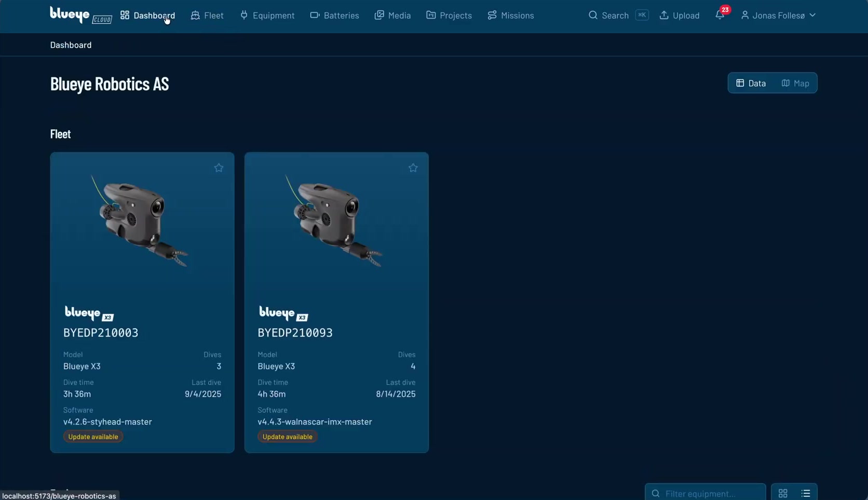Click the Fleet section heading
Screen dimensions: 868x500
[60, 134]
